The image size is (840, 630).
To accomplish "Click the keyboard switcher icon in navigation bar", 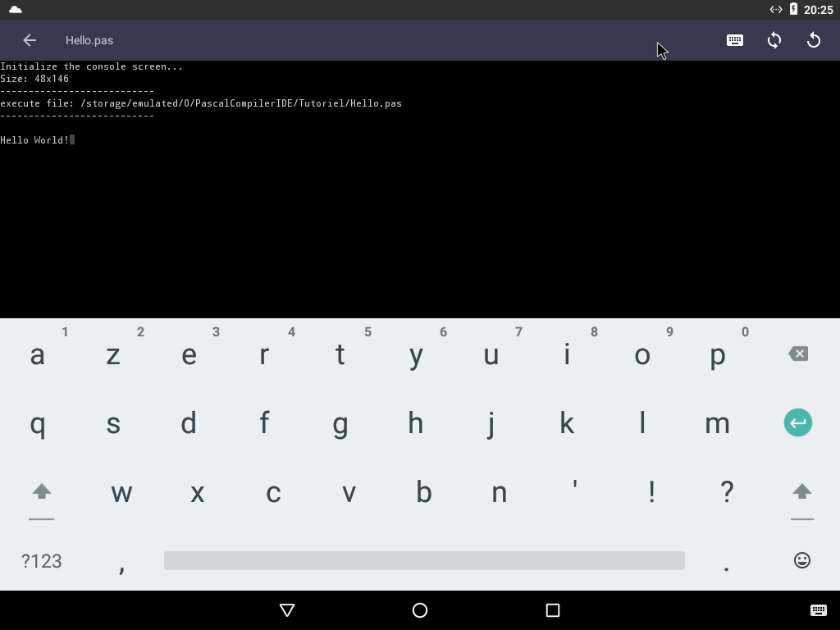I will coord(818,610).
